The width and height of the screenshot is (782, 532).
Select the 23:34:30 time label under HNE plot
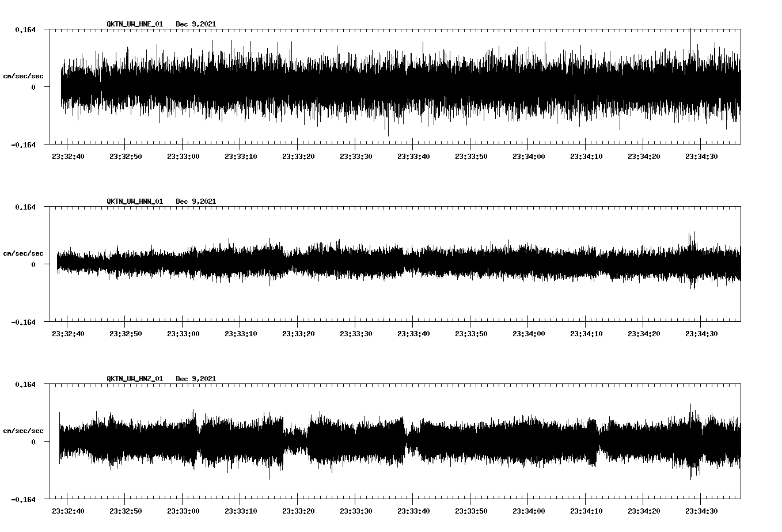(x=701, y=156)
